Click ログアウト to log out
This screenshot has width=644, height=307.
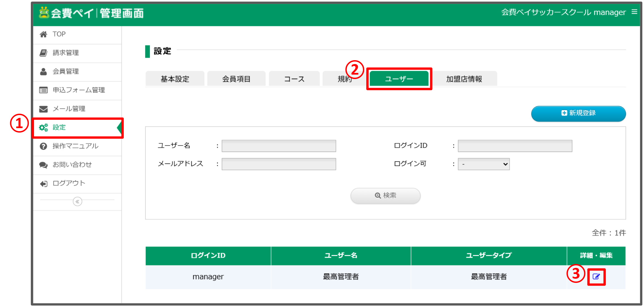click(x=69, y=183)
